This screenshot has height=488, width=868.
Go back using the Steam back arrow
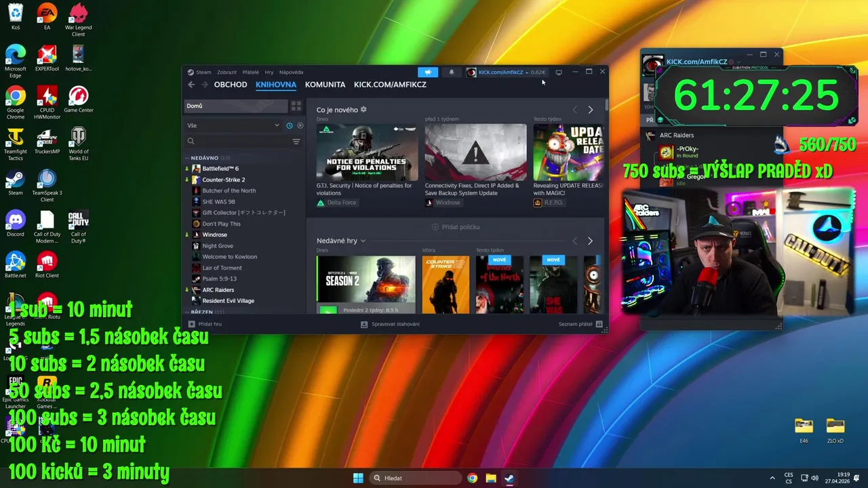[191, 85]
